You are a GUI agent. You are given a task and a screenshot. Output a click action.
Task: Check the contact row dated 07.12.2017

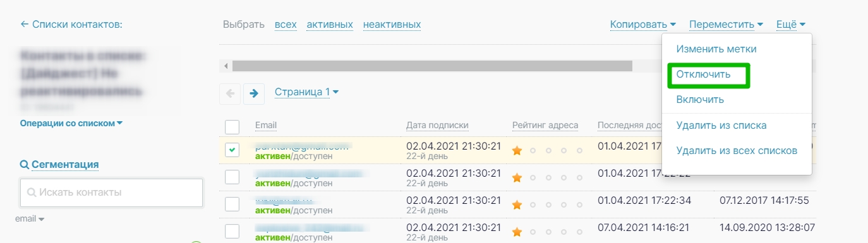coord(232,204)
